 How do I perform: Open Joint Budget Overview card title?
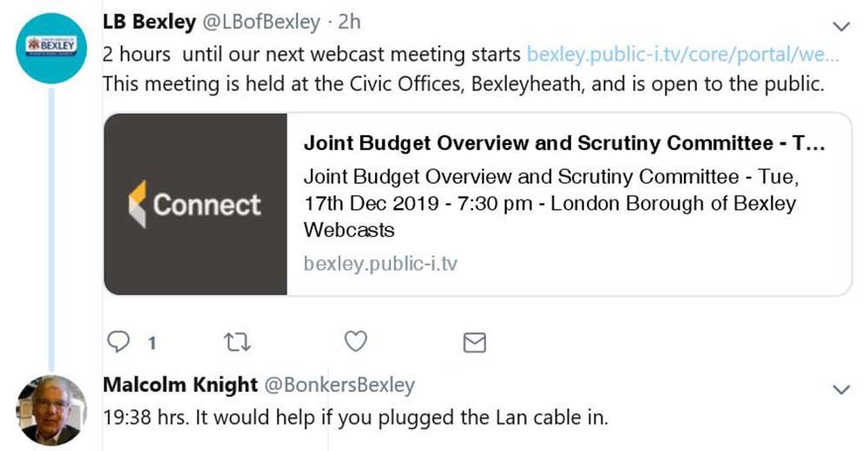tap(563, 143)
